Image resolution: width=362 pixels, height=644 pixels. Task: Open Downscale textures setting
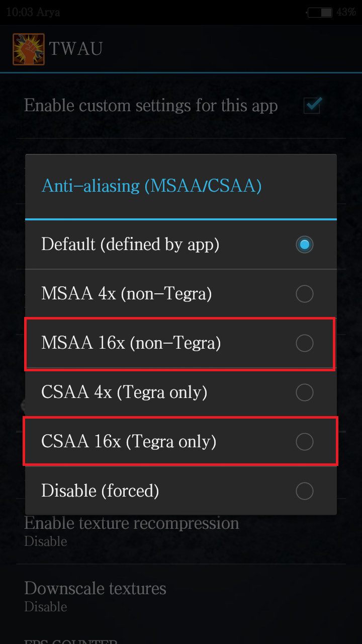[181, 596]
